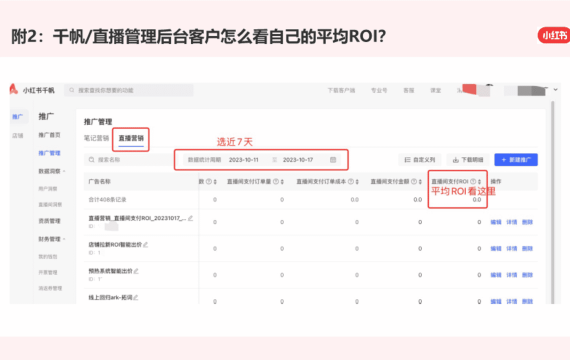Open the 专业号 header link
The image size is (570, 360).
tap(379, 90)
